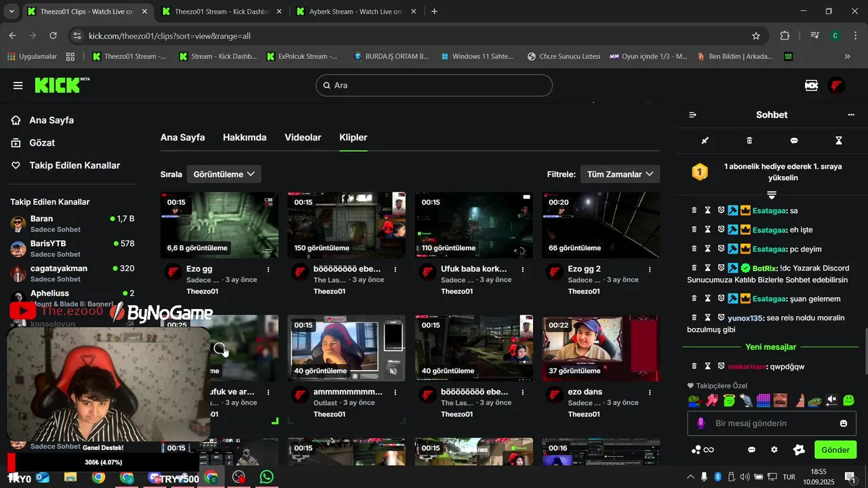The width and height of the screenshot is (868, 488).
Task: Open the emoji picker in message box
Action: (x=844, y=424)
